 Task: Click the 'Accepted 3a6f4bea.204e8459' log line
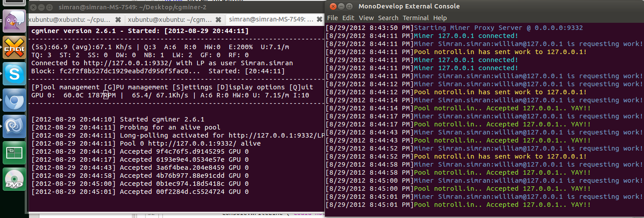[140, 168]
